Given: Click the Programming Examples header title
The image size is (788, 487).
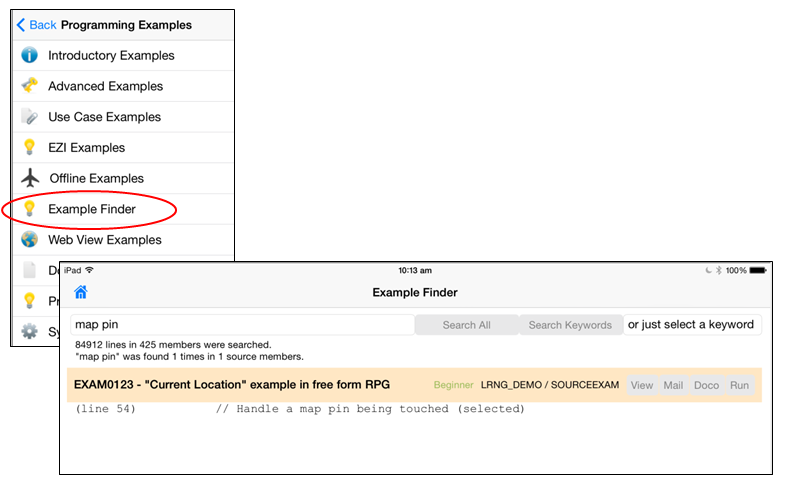Looking at the screenshot, I should tap(126, 25).
